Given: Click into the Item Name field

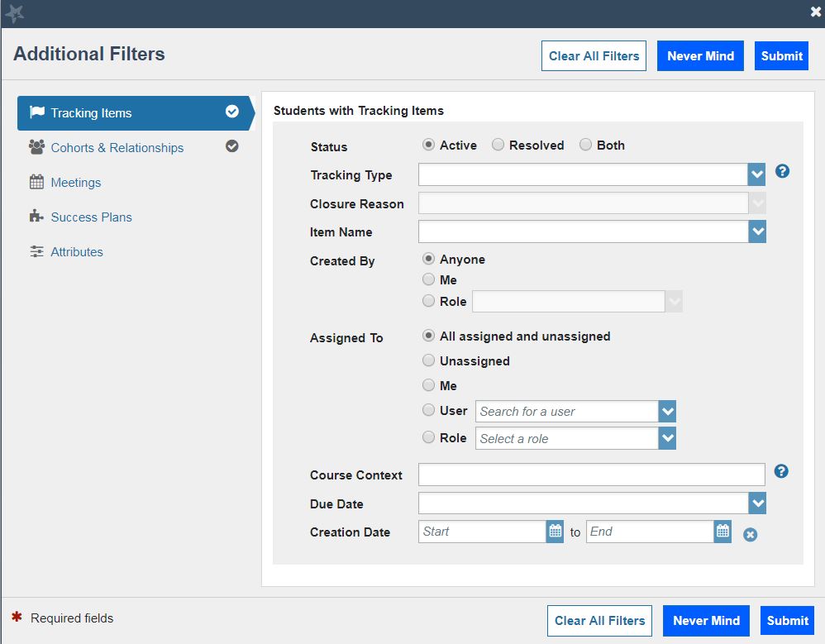Looking at the screenshot, I should [584, 231].
